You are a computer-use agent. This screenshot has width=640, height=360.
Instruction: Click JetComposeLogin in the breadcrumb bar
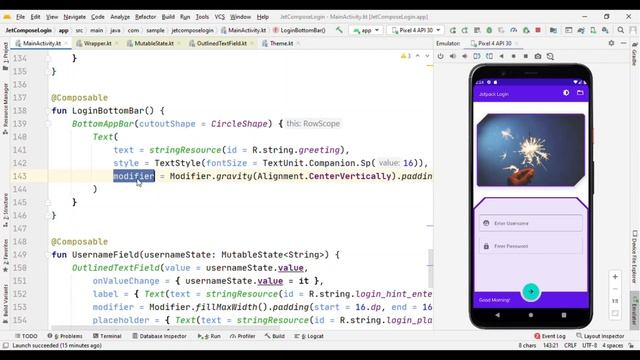pyautogui.click(x=29, y=30)
